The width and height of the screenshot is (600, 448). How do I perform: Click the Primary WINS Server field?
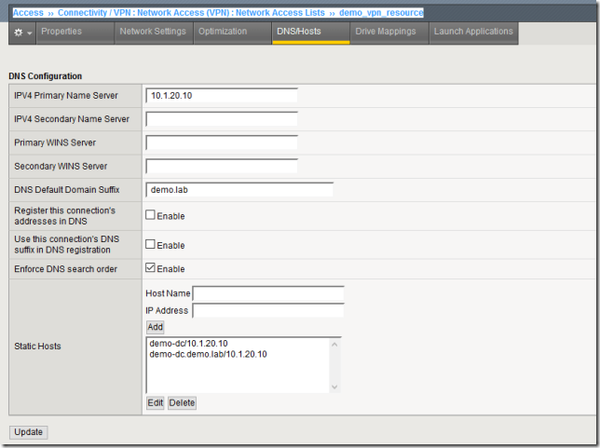click(x=222, y=143)
